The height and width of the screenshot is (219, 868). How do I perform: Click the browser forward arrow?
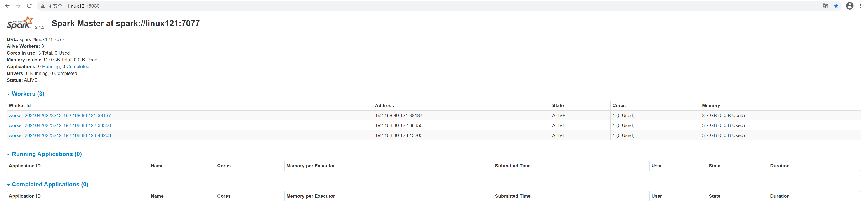pyautogui.click(x=19, y=6)
